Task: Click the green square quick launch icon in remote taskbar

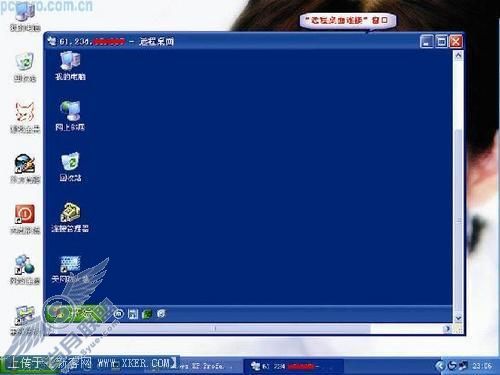Action: tap(147, 314)
